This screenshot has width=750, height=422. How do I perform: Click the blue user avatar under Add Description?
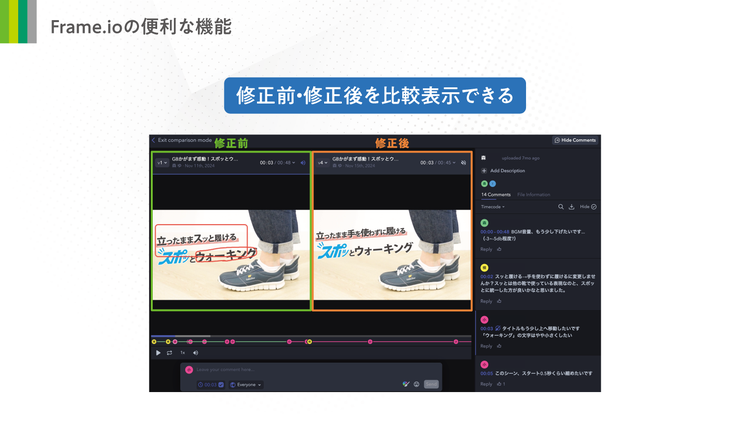tap(492, 184)
